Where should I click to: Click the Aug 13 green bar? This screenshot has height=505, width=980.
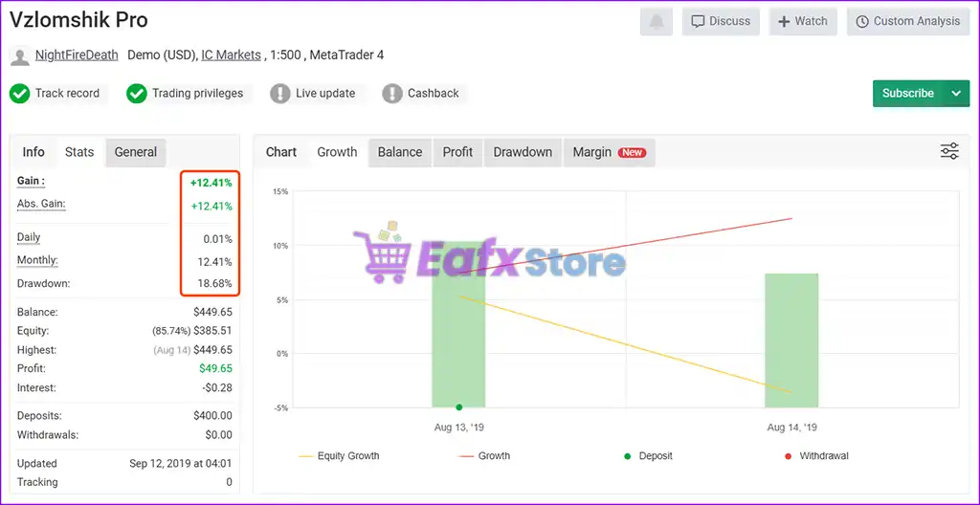458,324
